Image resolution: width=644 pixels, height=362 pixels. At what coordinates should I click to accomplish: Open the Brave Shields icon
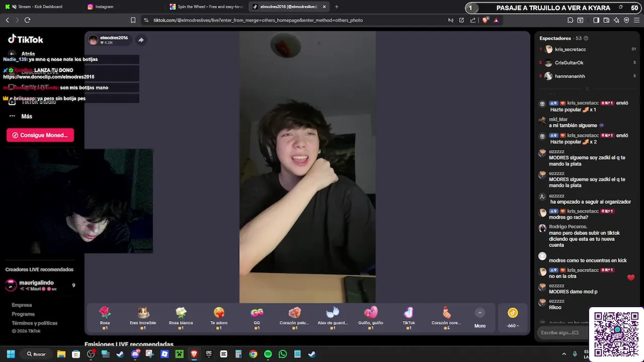coord(485,20)
